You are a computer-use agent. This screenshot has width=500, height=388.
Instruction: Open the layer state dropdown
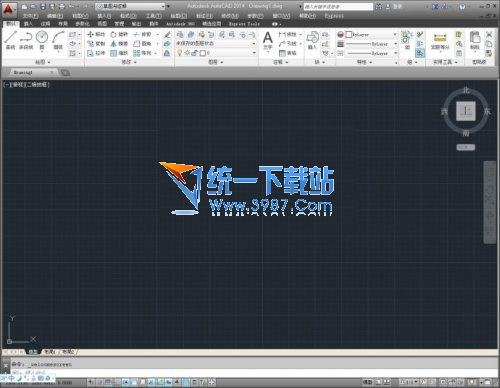click(216, 44)
